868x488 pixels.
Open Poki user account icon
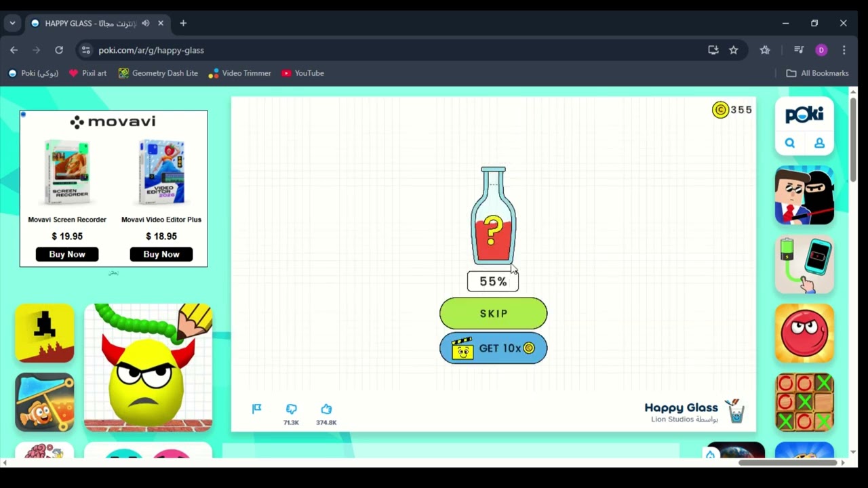click(x=819, y=143)
